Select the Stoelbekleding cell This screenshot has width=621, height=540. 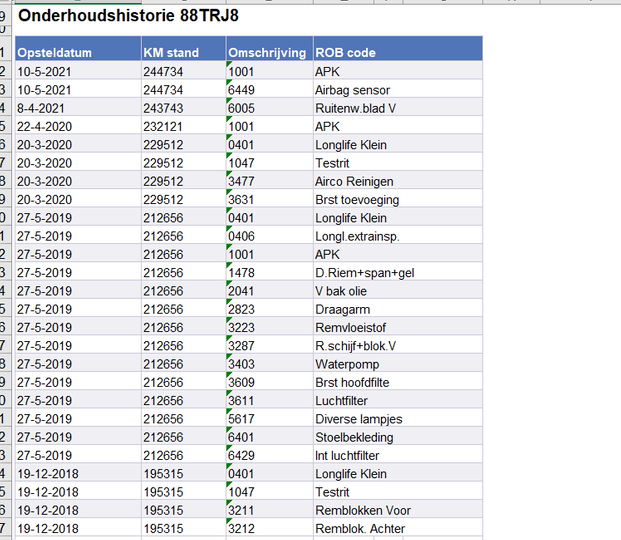coord(398,437)
